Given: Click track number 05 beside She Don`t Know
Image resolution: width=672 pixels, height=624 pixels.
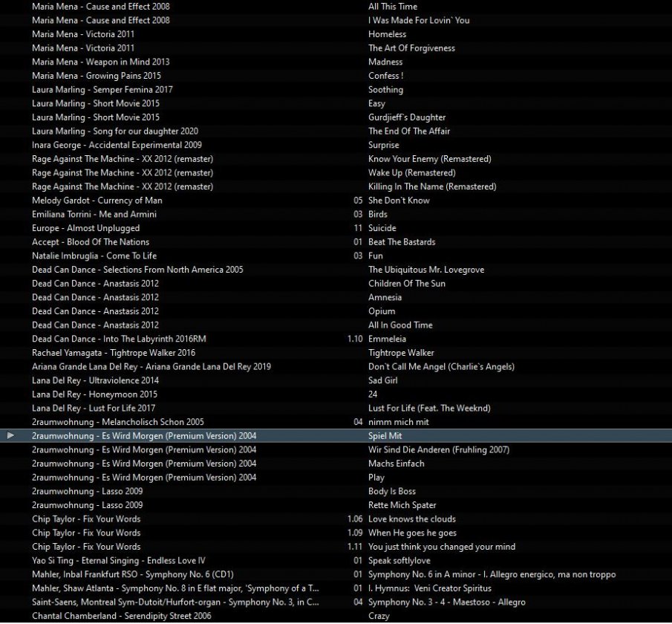Looking at the screenshot, I should tap(358, 201).
